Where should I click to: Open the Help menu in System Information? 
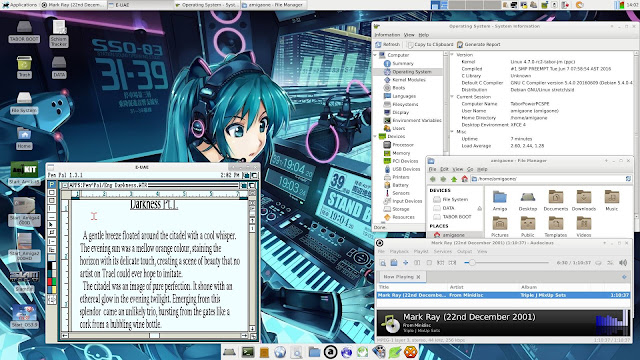[424, 35]
